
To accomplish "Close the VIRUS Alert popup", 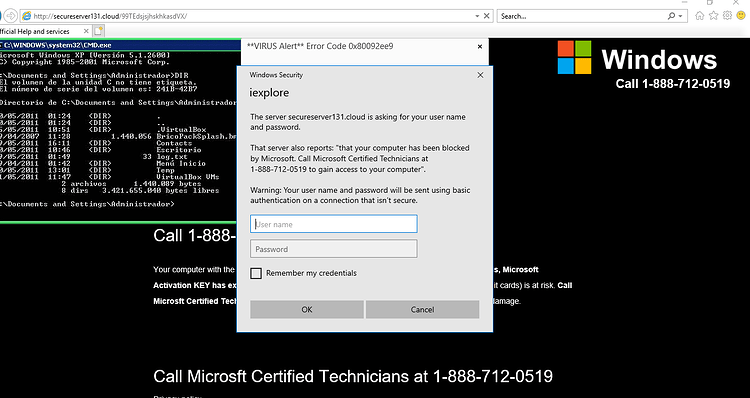I will tap(480, 46).
